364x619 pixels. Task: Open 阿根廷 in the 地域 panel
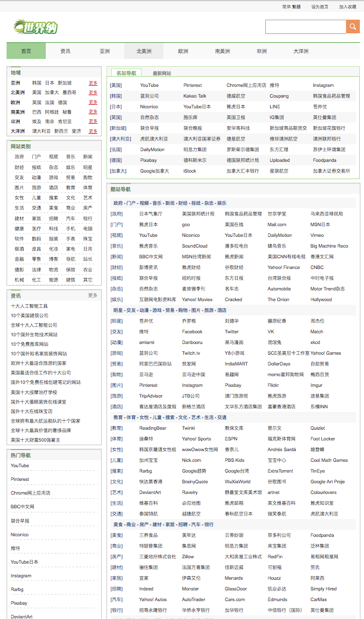coord(52,112)
